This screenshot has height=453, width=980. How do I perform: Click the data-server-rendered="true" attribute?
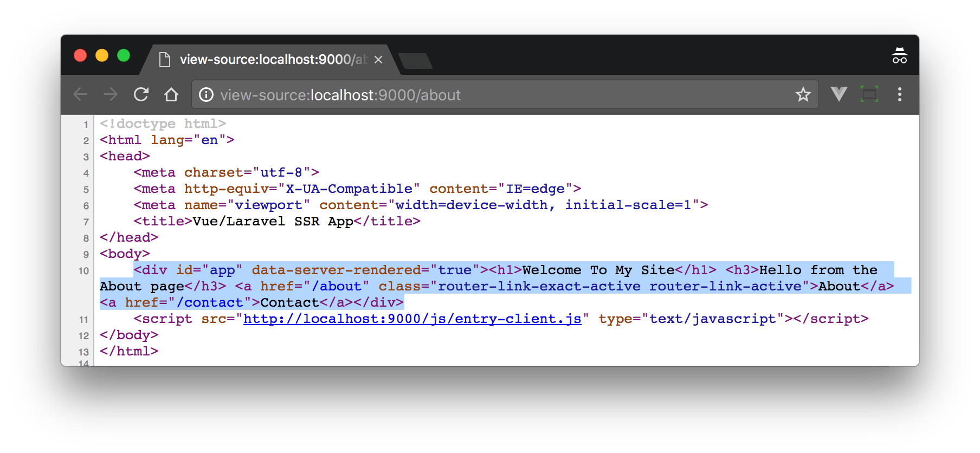[x=366, y=270]
